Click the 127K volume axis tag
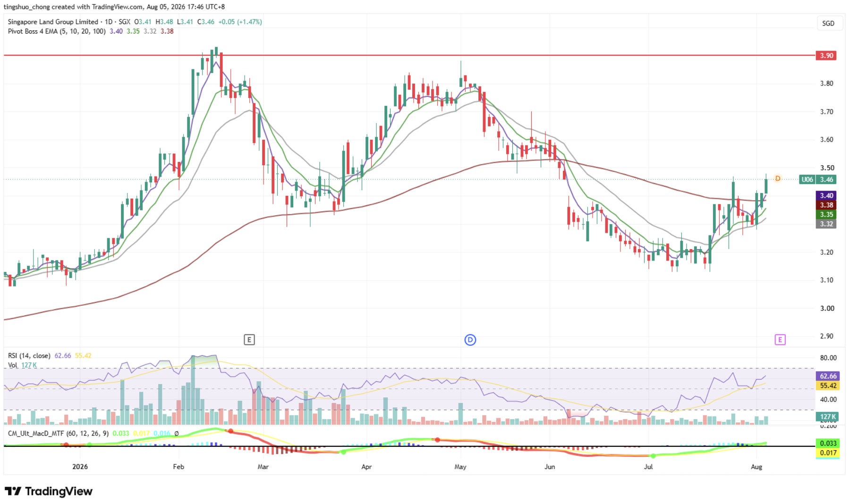This screenshot has height=504, width=850. point(828,417)
